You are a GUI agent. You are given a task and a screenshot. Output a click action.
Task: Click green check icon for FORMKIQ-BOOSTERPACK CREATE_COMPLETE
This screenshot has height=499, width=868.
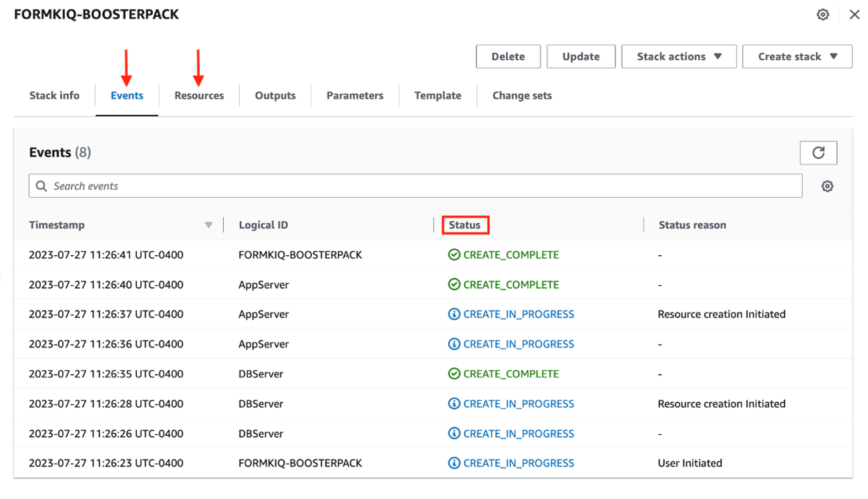(454, 255)
